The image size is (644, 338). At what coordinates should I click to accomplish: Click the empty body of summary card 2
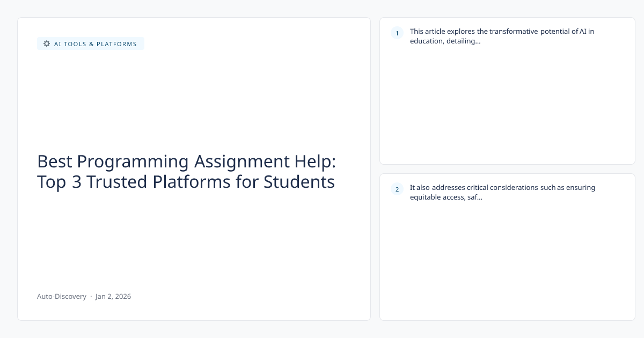(507, 263)
